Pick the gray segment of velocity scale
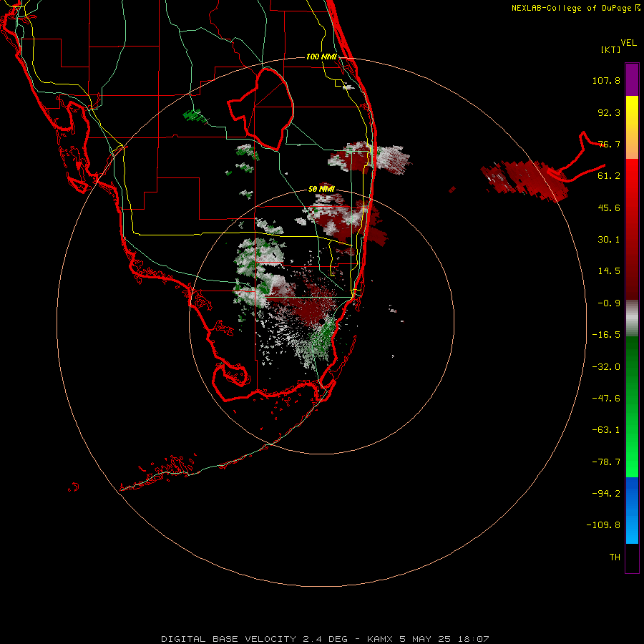 pyautogui.click(x=632, y=318)
